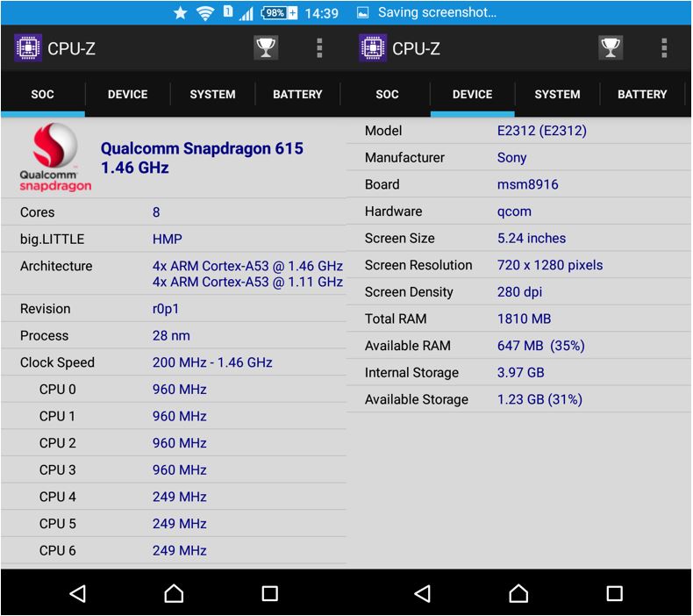Tap Internal Storage value '3.97 GB'

pos(521,373)
